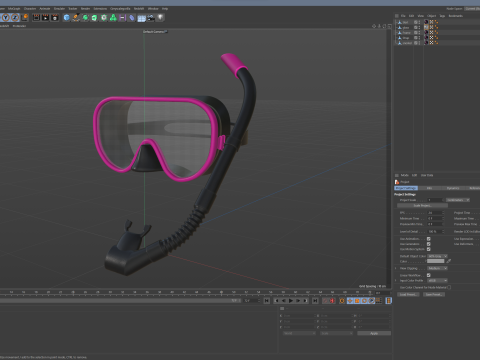480x360 pixels.
Task: Click the purple Bend deformer icon
Action: 122,18
